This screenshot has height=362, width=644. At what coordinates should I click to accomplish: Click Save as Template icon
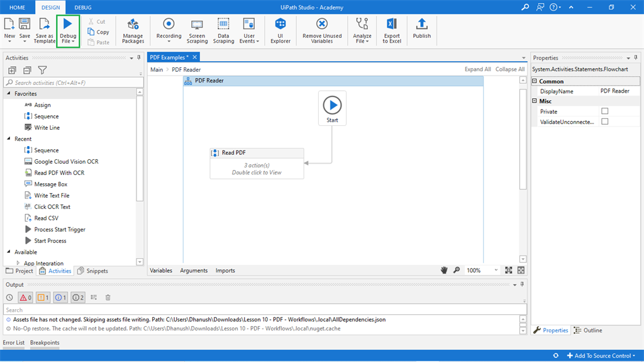(45, 24)
